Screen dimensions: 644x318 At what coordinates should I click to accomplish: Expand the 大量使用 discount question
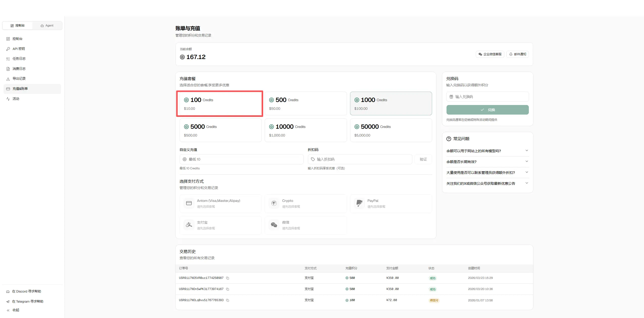(487, 173)
